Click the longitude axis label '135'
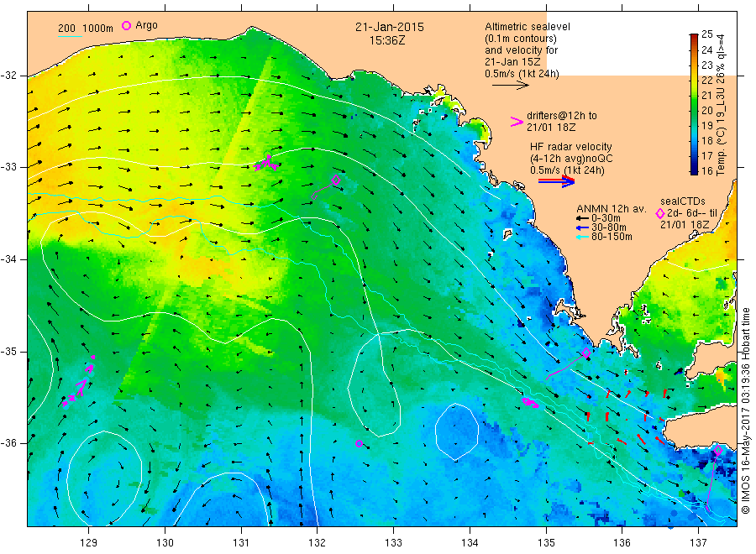Screen dimensions: 756x554 (546, 543)
